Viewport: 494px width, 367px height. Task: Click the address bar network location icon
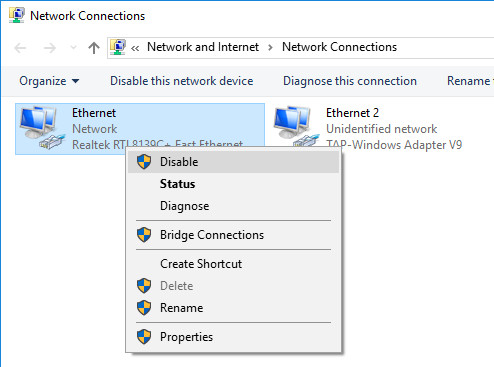118,47
